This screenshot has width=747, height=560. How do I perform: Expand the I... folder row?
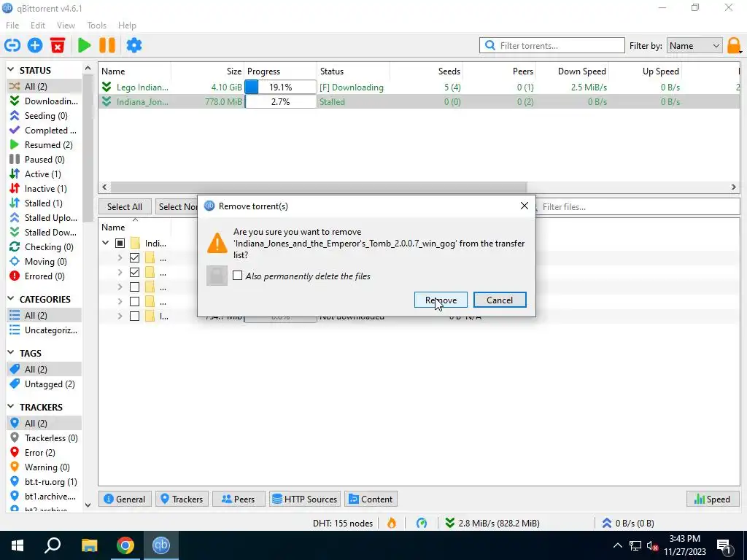(x=120, y=316)
